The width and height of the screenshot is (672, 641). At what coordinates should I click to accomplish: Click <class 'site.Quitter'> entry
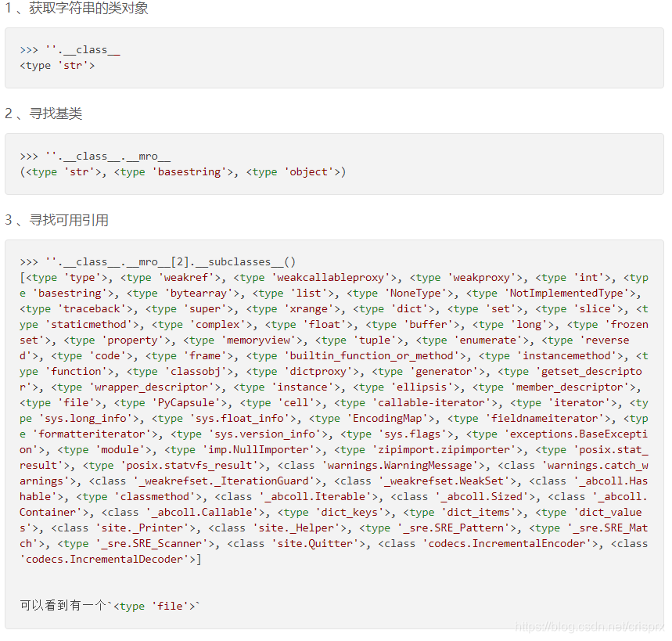pyautogui.click(x=296, y=544)
